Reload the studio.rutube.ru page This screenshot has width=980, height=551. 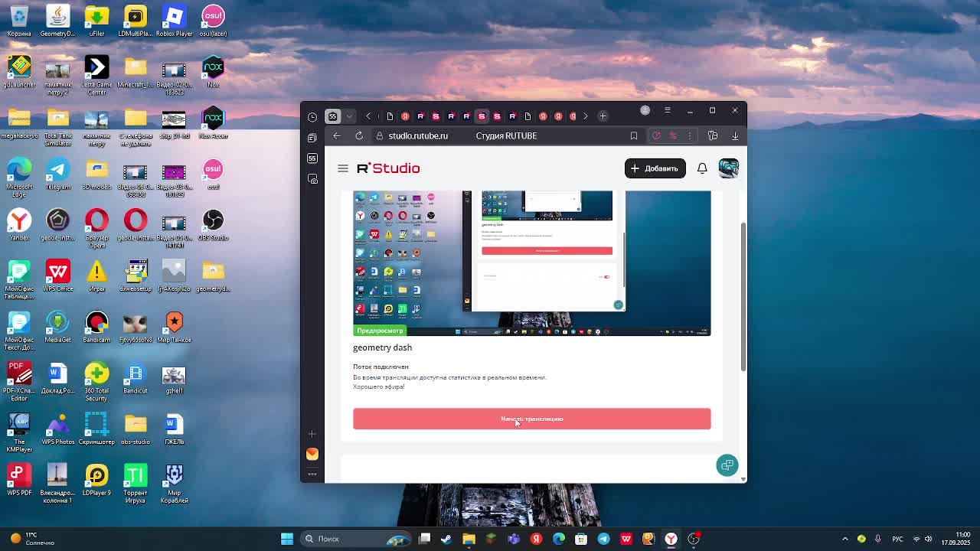[359, 135]
